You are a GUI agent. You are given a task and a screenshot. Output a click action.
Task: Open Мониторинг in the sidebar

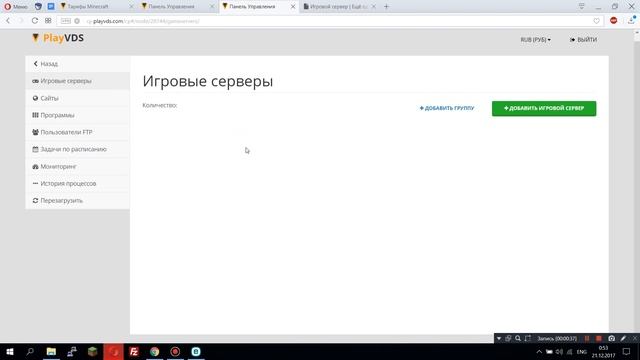tap(78, 167)
